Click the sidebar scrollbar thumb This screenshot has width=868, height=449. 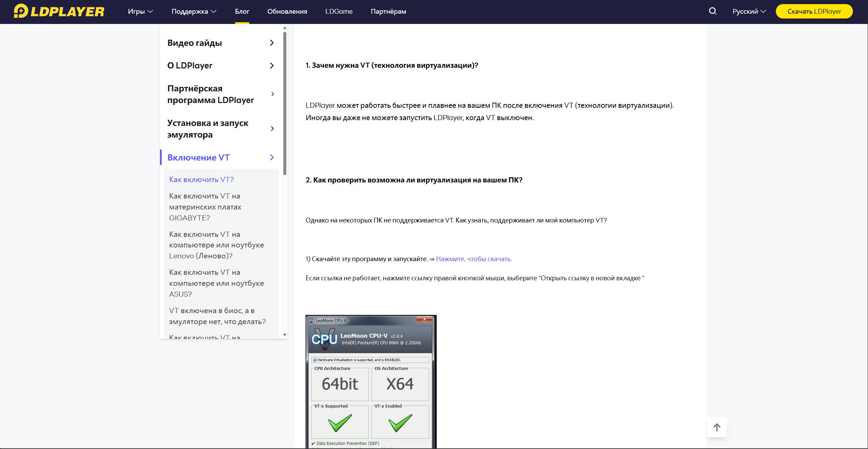coord(285,103)
